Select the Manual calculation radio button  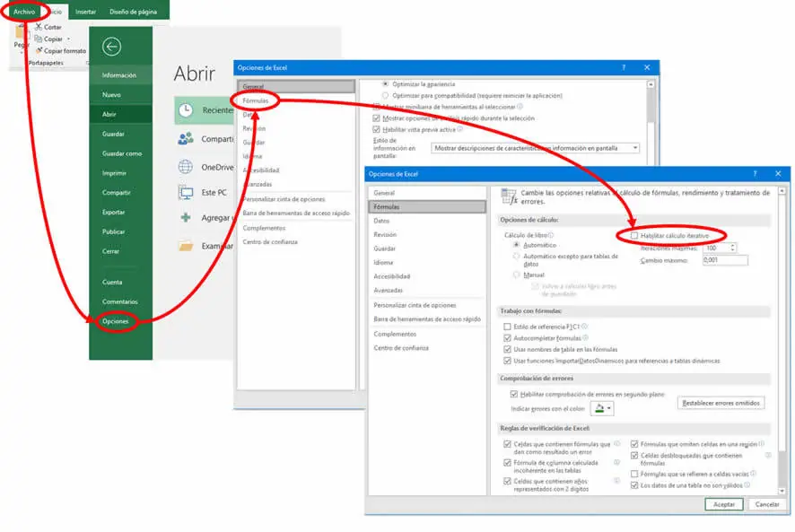click(516, 275)
